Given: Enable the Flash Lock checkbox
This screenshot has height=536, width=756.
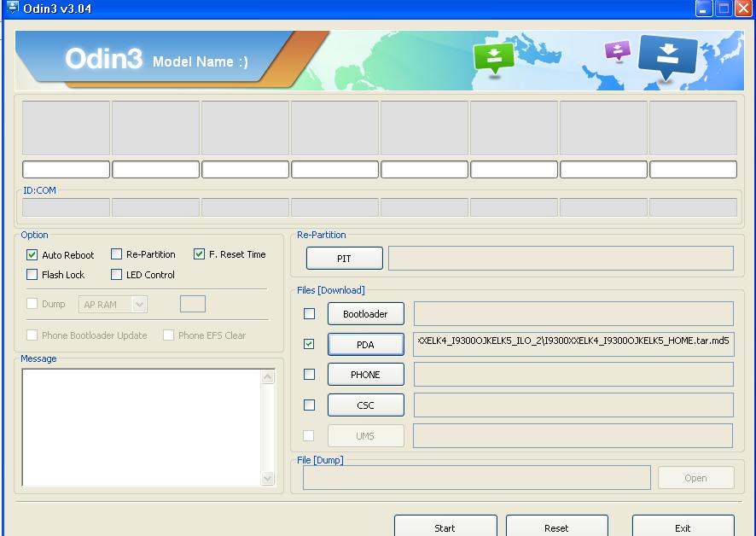Looking at the screenshot, I should [32, 275].
